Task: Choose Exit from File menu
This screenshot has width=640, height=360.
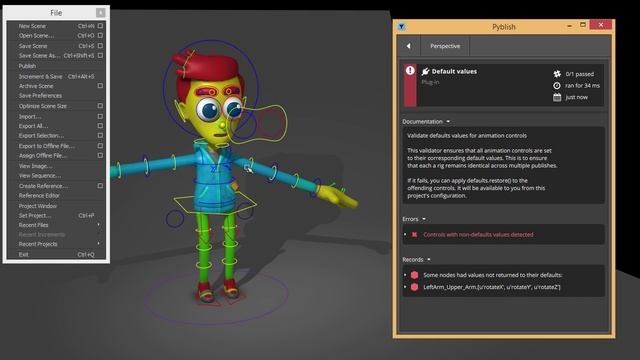Action: click(23, 254)
